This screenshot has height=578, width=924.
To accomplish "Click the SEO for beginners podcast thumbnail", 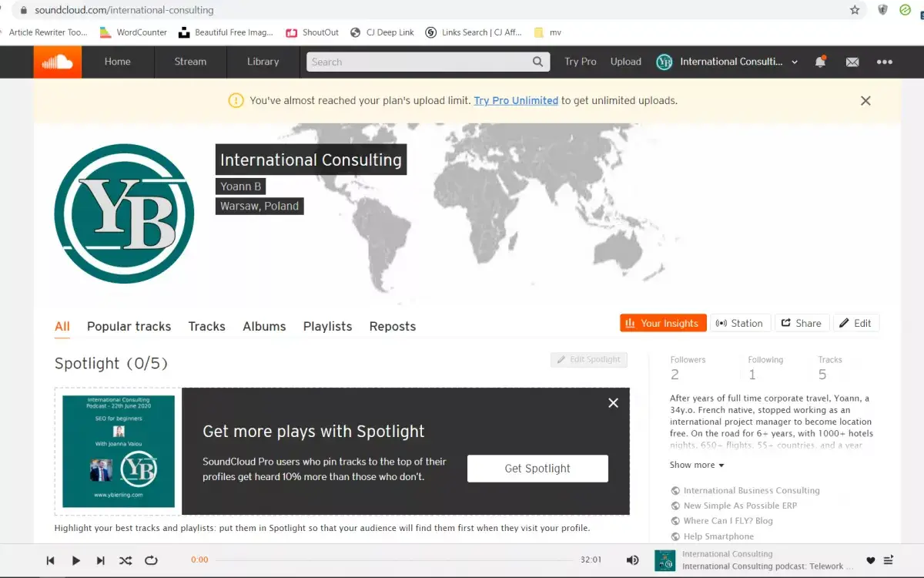I will (119, 451).
